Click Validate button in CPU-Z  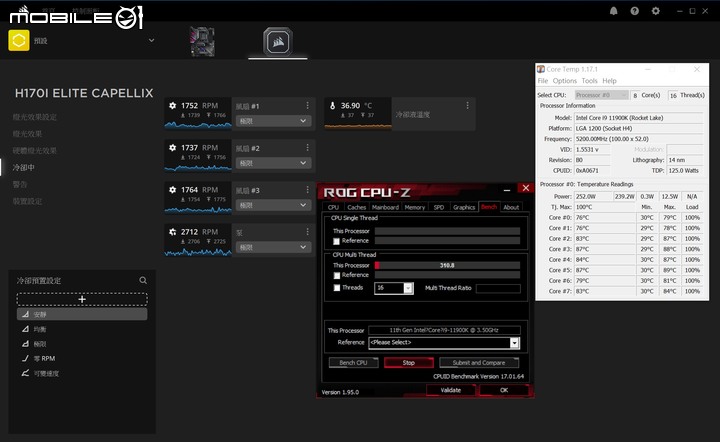click(450, 390)
